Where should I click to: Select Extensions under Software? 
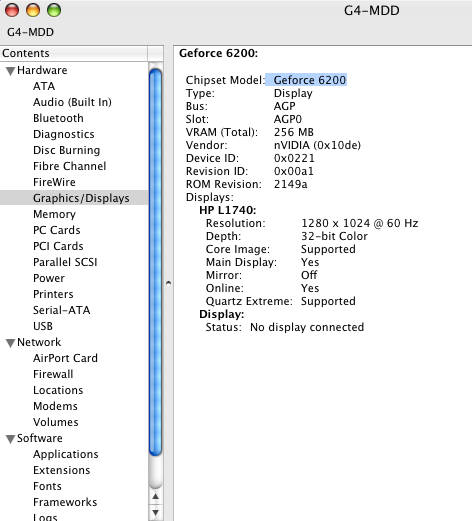[x=62, y=470]
